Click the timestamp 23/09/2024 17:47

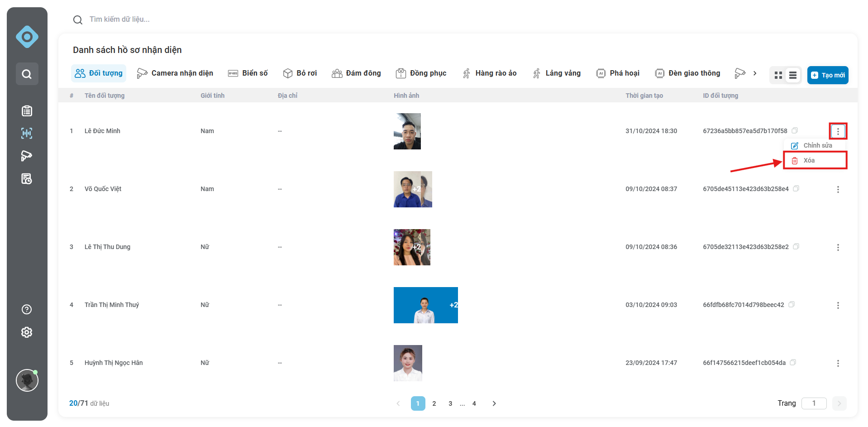click(x=651, y=363)
